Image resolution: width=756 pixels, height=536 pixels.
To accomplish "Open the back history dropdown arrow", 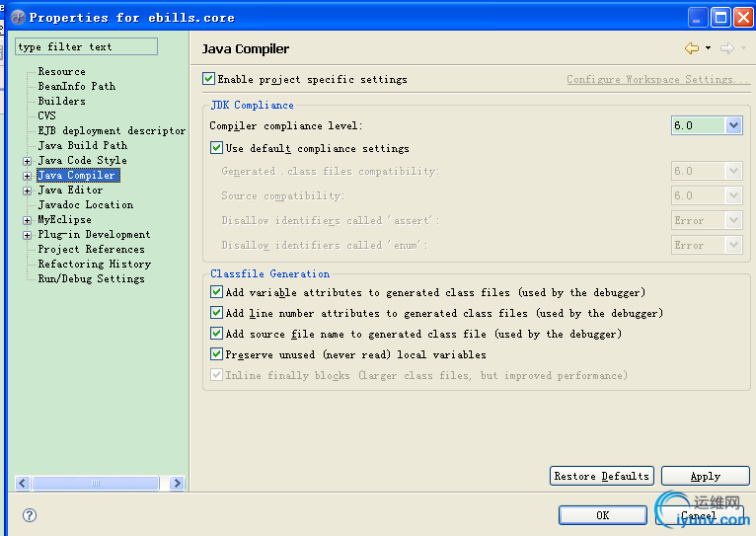I will [708, 47].
